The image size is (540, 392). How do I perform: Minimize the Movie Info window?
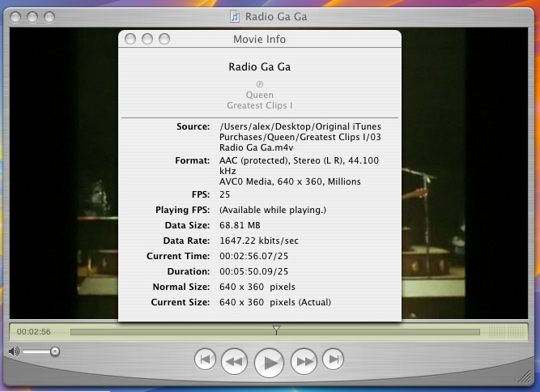[x=147, y=39]
